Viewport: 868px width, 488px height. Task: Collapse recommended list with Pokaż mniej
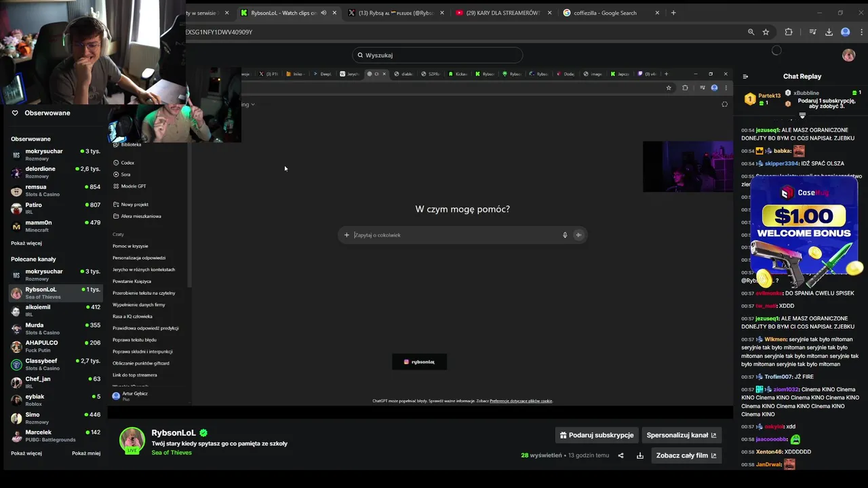click(x=86, y=453)
